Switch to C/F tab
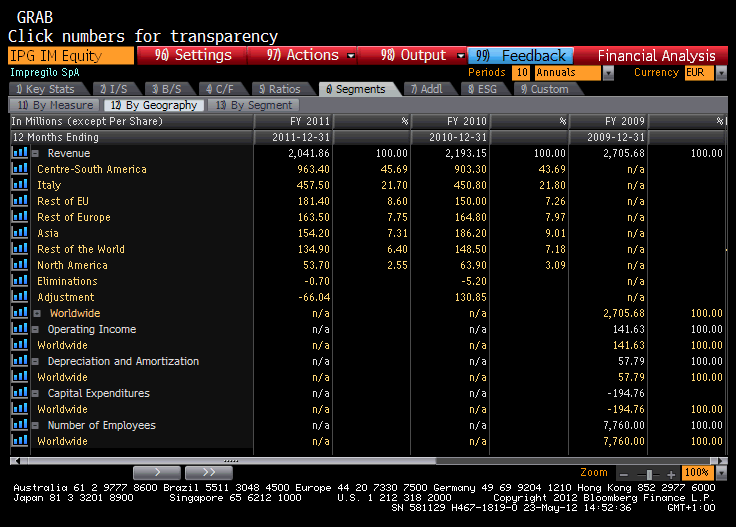The height and width of the screenshot is (527, 736). pyautogui.click(x=222, y=89)
